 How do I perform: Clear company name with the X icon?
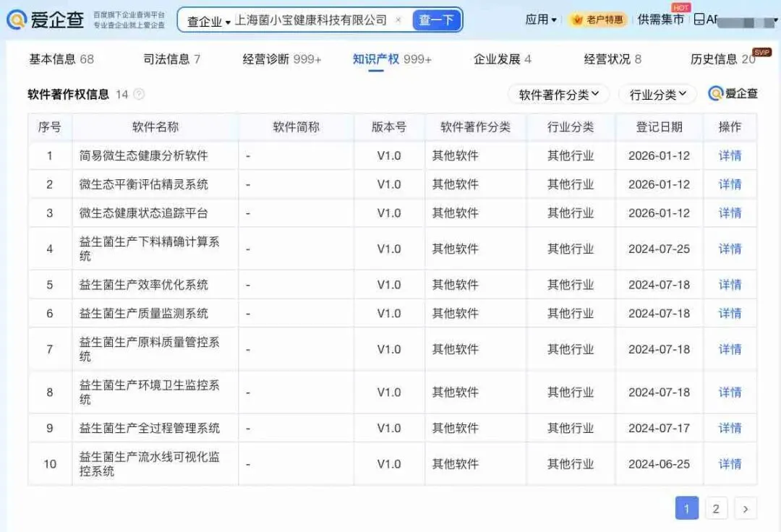(399, 20)
